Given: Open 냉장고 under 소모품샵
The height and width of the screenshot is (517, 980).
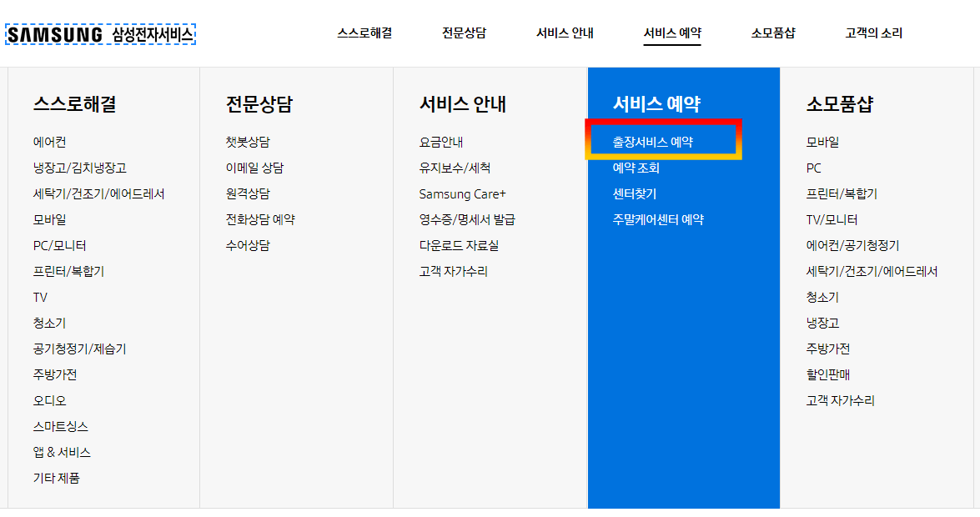Looking at the screenshot, I should pyautogui.click(x=822, y=324).
